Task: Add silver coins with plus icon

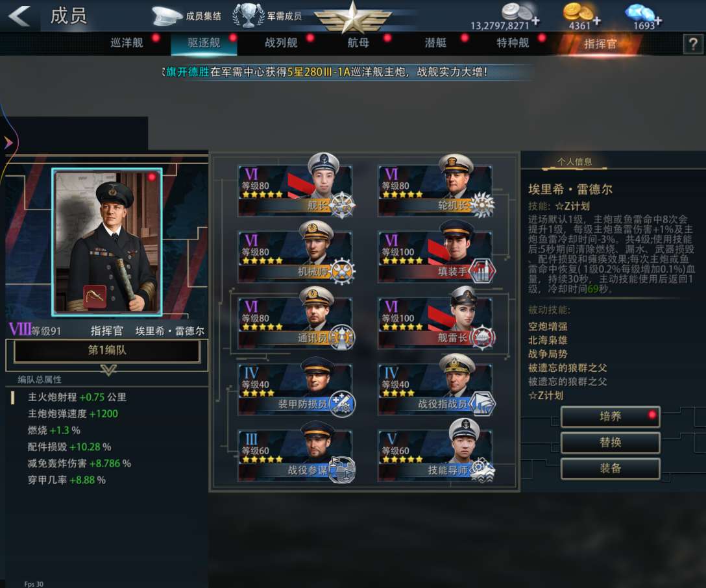Action: (535, 20)
